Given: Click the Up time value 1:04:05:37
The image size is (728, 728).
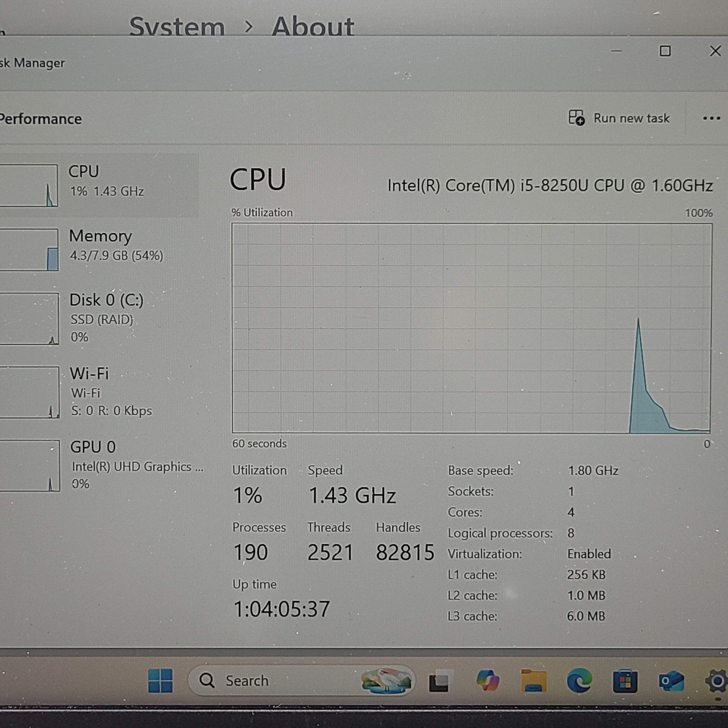Looking at the screenshot, I should click(282, 609).
